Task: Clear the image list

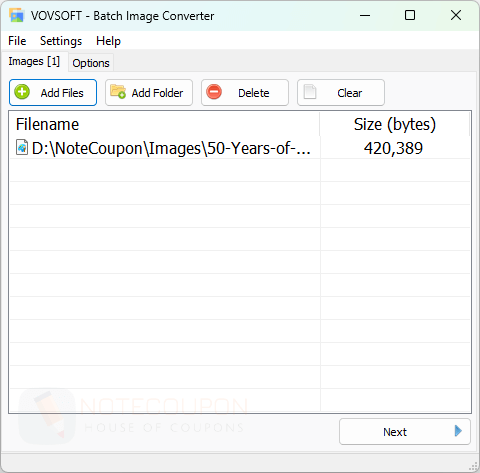Action: pos(341,93)
